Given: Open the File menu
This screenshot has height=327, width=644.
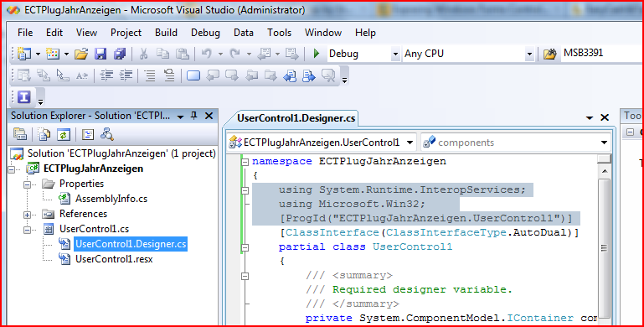Looking at the screenshot, I should 25,33.
